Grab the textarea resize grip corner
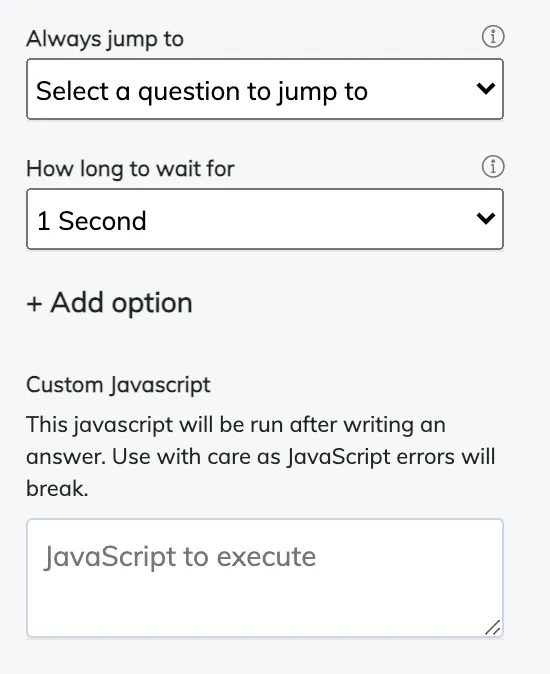This screenshot has height=674, width=550. point(493,627)
